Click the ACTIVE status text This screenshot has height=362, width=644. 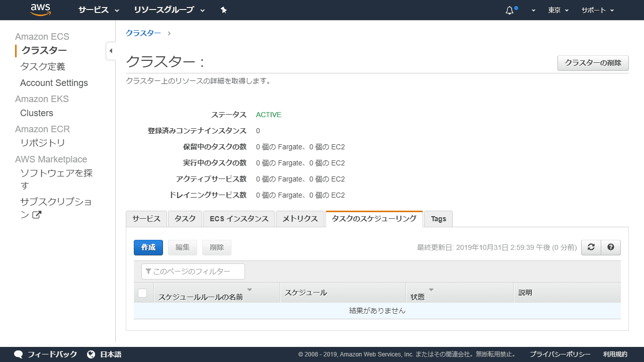(x=269, y=115)
